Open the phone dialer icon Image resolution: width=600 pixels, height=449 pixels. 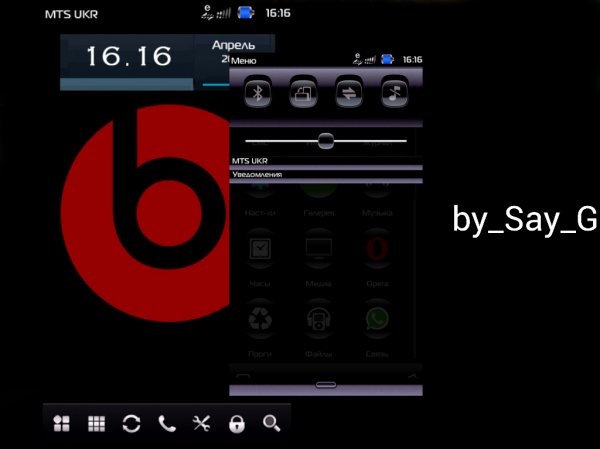[167, 424]
